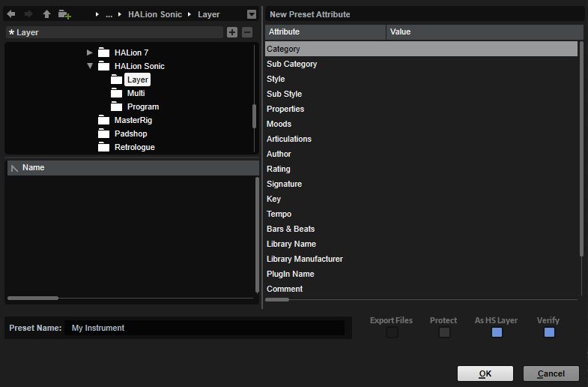Viewport: 588px width, 387px height.
Task: Expand the breadcrumb arrow before HALion Sonic
Action: (x=120, y=14)
